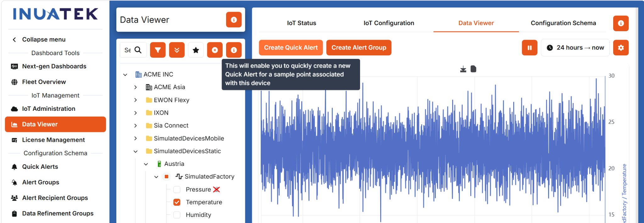This screenshot has width=644, height=223.
Task: Click the clear selection X button
Action: (x=215, y=50)
